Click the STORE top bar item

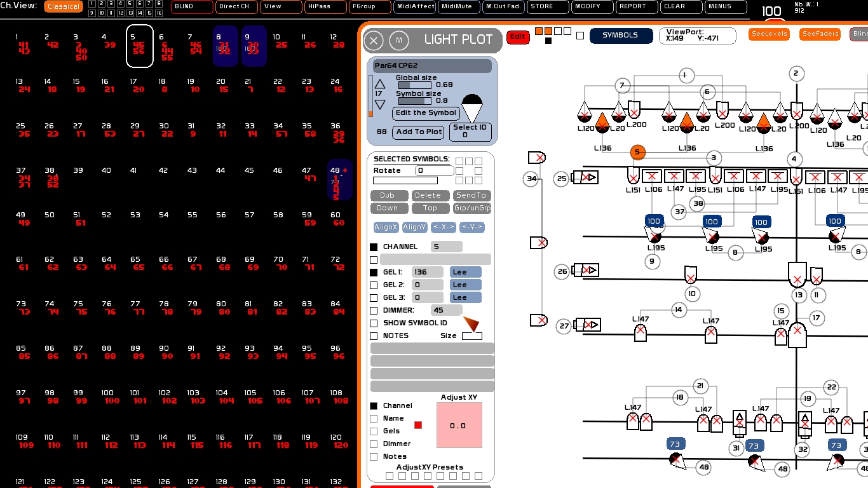(x=548, y=7)
